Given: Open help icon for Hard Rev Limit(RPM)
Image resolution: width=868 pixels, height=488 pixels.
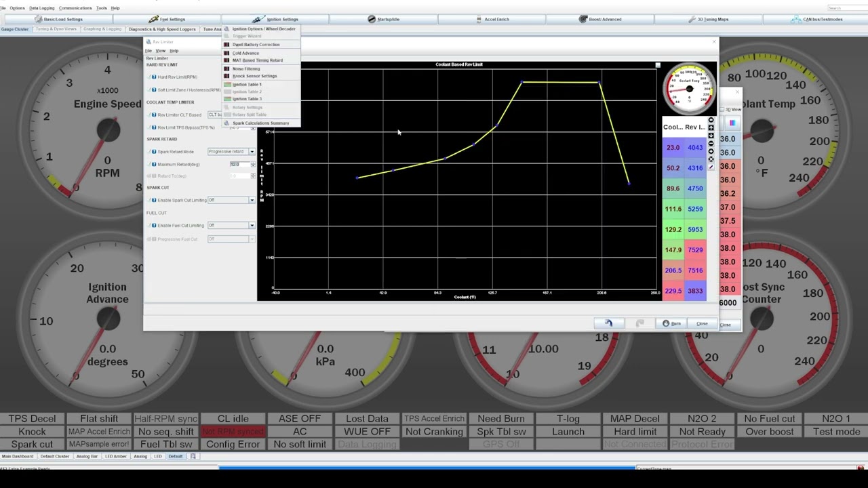Looking at the screenshot, I should click(x=154, y=77).
